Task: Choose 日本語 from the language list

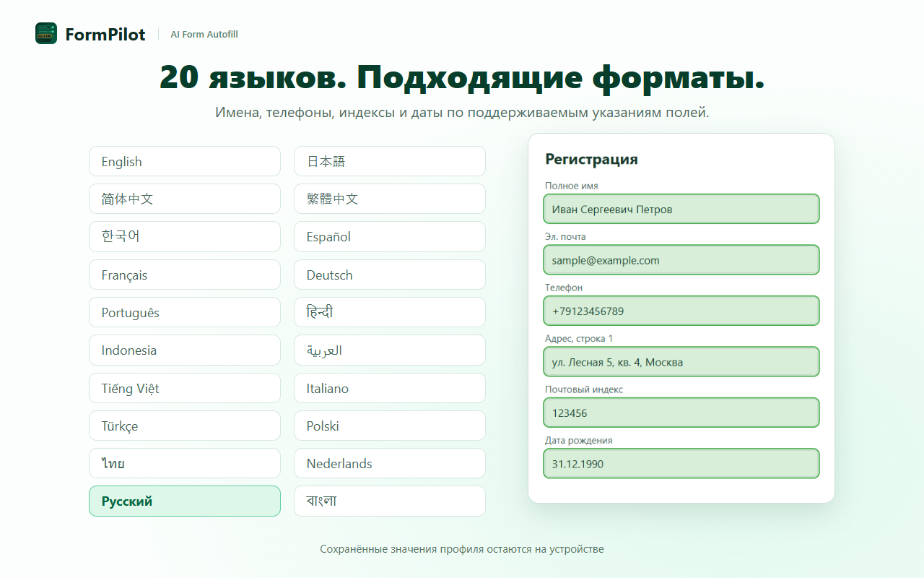Action: 390,161
